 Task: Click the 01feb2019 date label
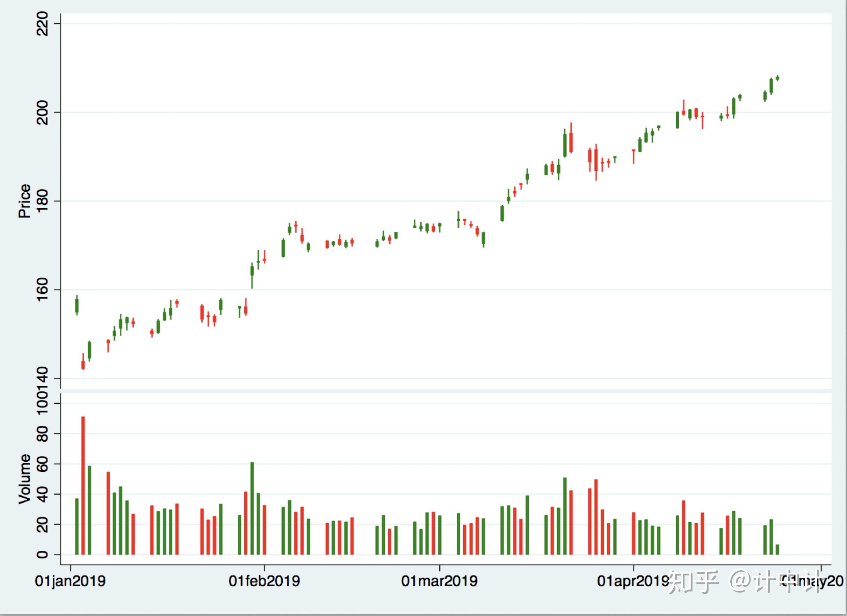pyautogui.click(x=264, y=581)
